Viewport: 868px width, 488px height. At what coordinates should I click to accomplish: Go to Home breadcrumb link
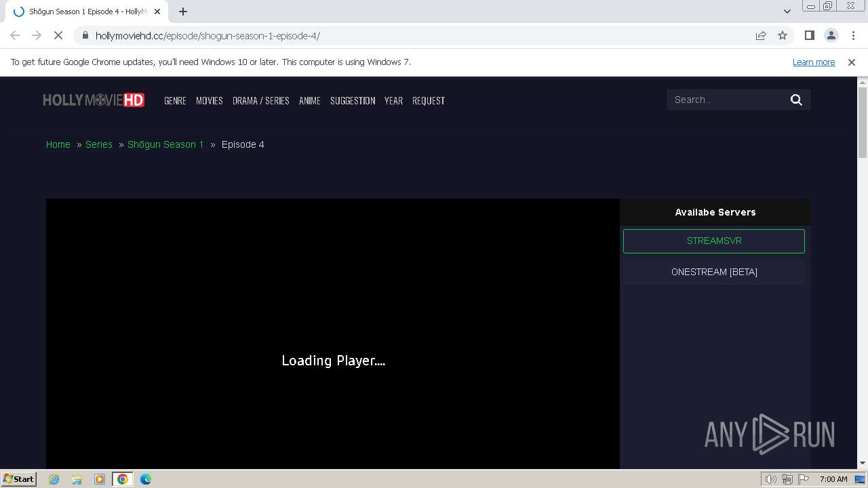click(x=58, y=144)
